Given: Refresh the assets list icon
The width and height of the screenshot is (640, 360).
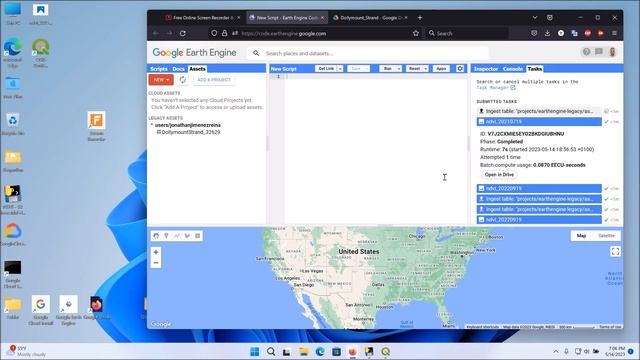Looking at the screenshot, I should point(182,80).
